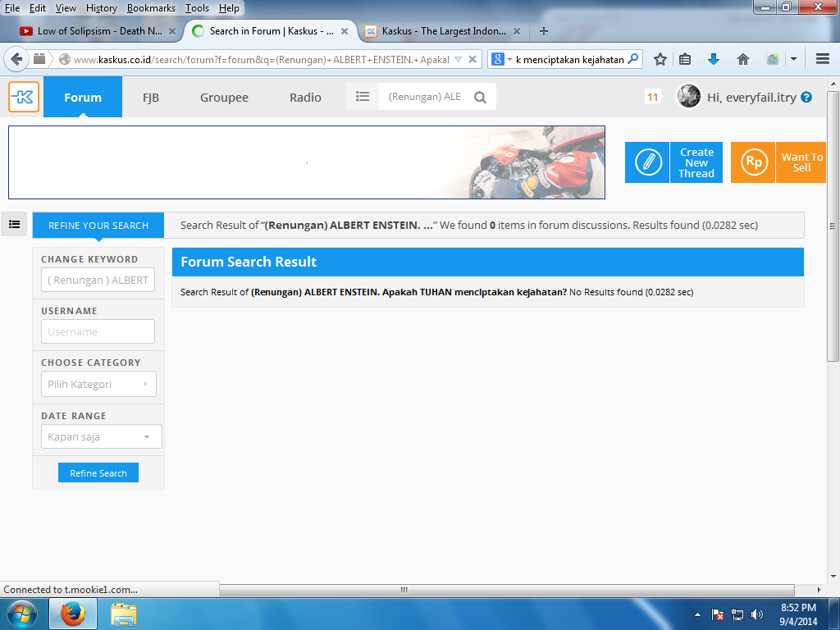Stop loading page with X button

coord(472,59)
